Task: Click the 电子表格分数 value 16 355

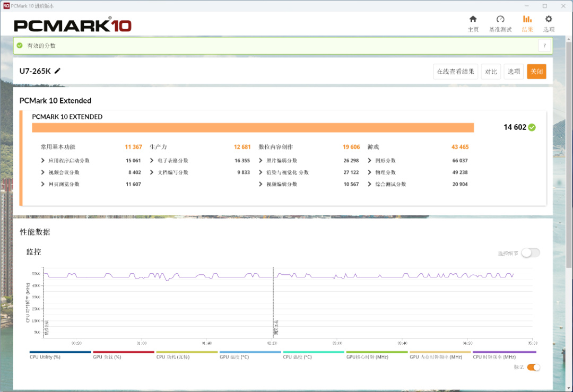Action: 242,160
